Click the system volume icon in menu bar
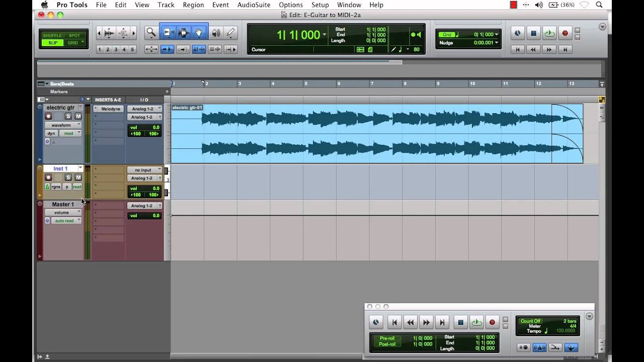644x362 pixels. tap(539, 5)
